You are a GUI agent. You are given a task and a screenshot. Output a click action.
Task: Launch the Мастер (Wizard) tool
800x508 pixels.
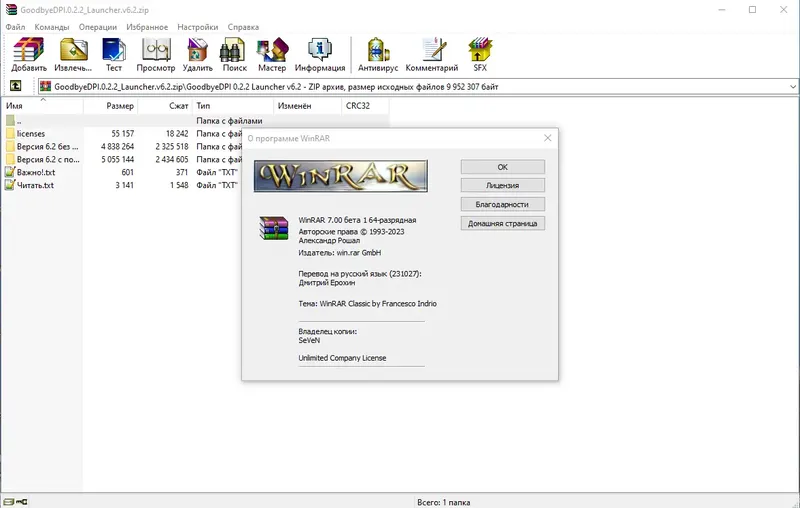point(272,50)
